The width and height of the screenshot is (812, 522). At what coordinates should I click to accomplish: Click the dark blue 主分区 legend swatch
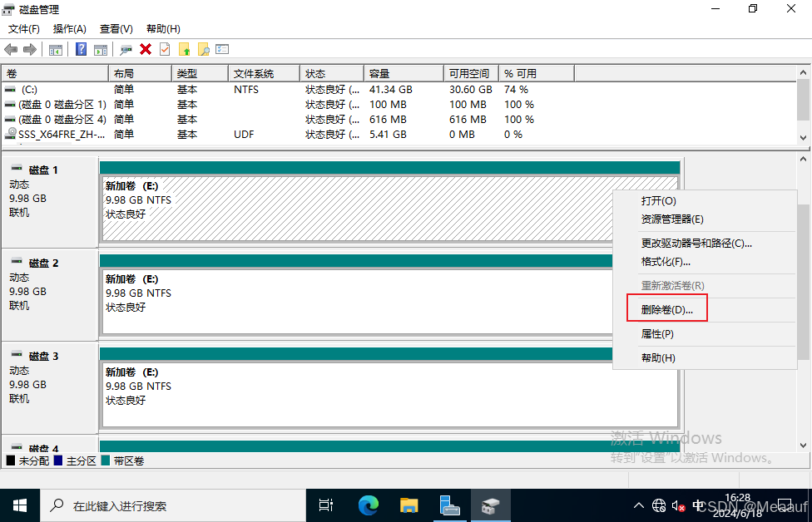(58, 460)
